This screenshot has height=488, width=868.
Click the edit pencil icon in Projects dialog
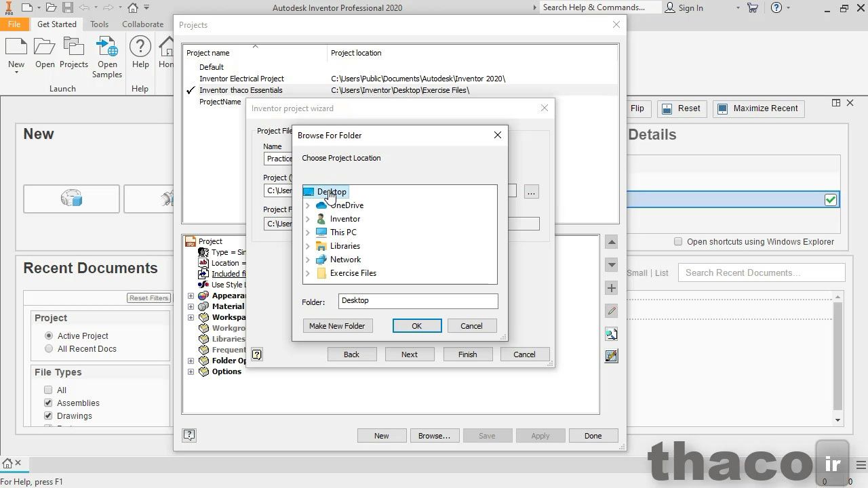tap(612, 311)
